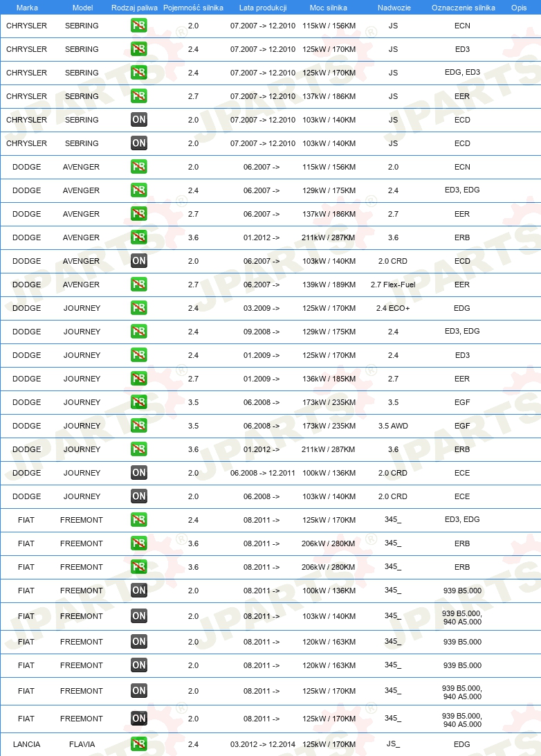
Task: Select petrol icon for Dodge Avenger 3.6 ERB
Action: click(x=139, y=237)
